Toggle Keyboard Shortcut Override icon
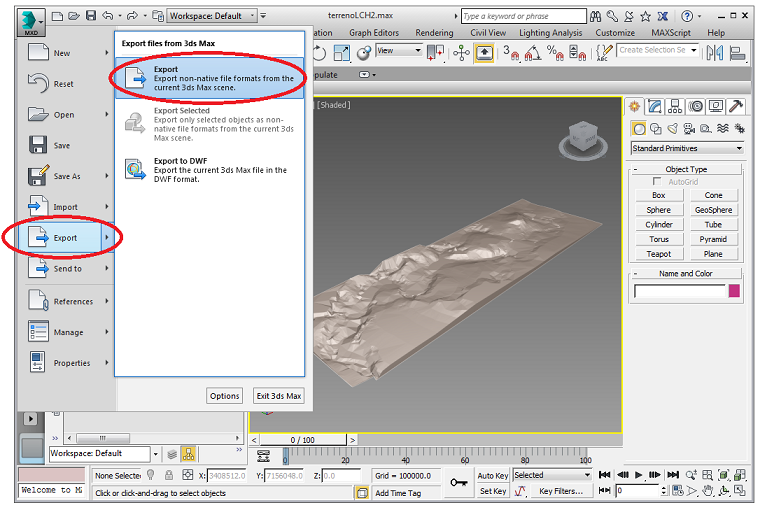Viewport: 760px width, 510px height. [484, 53]
